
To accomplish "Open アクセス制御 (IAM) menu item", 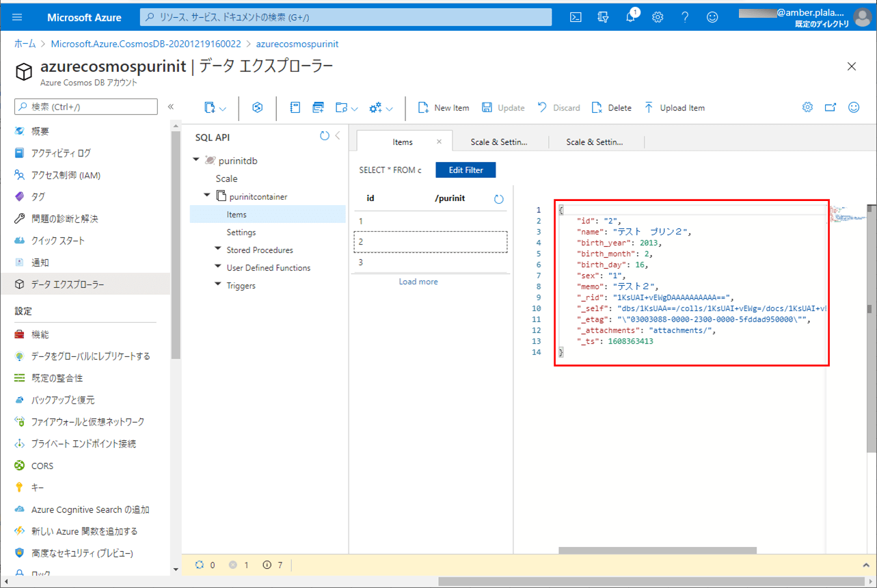I will coord(85,175).
